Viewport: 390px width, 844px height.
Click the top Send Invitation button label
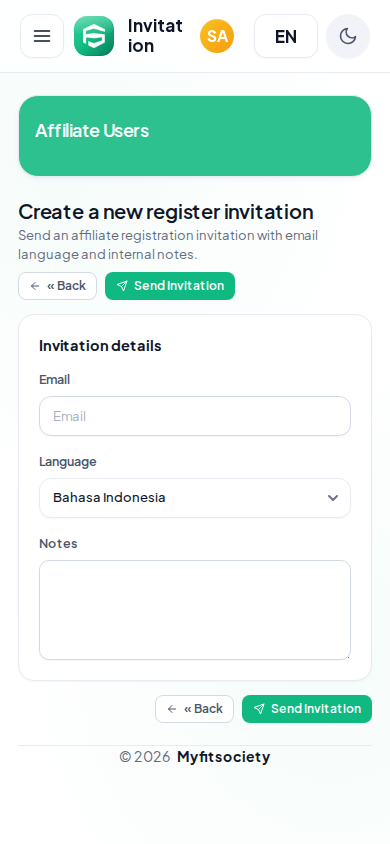tap(179, 286)
